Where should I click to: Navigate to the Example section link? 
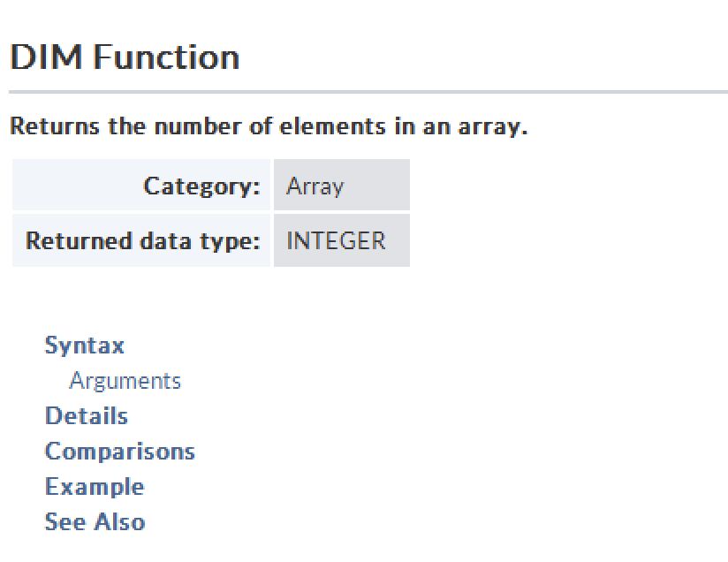(95, 487)
